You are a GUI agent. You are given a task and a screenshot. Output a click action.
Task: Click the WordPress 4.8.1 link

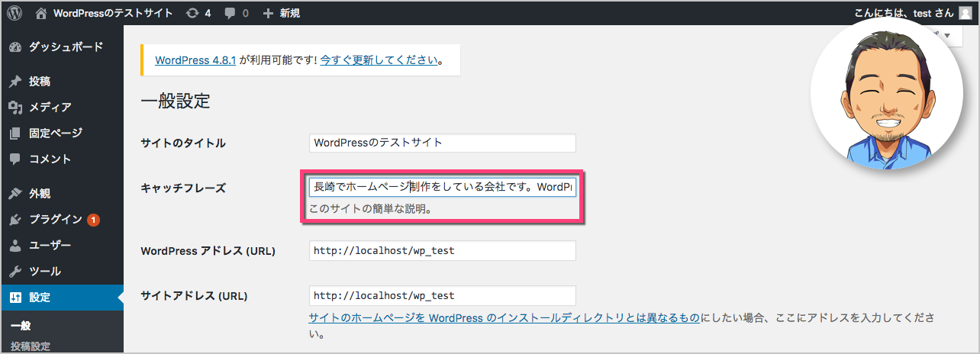click(x=195, y=60)
